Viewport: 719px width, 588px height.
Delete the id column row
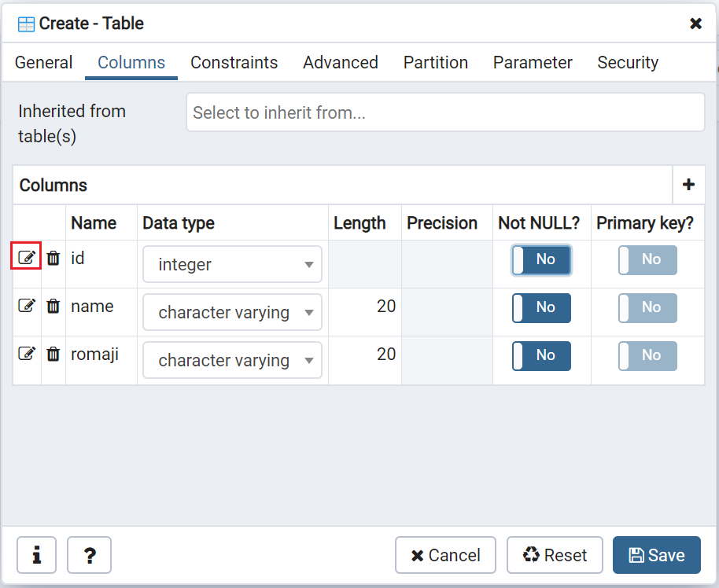[53, 258]
